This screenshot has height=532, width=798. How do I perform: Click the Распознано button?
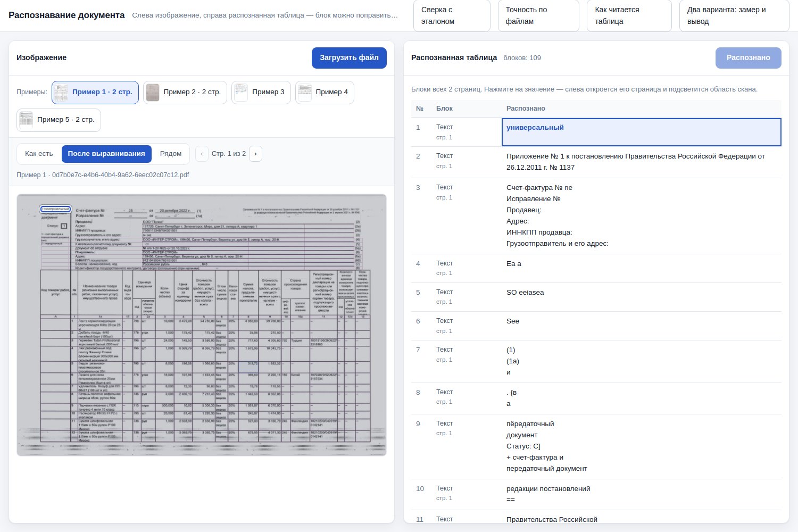[748, 58]
